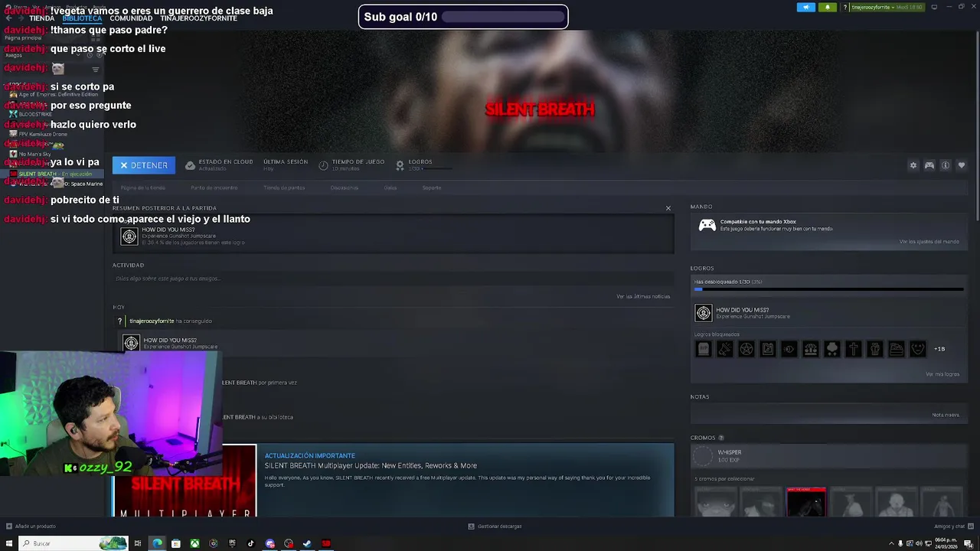Add game to favorites heart icon
The height and width of the screenshot is (551, 980).
pyautogui.click(x=962, y=165)
